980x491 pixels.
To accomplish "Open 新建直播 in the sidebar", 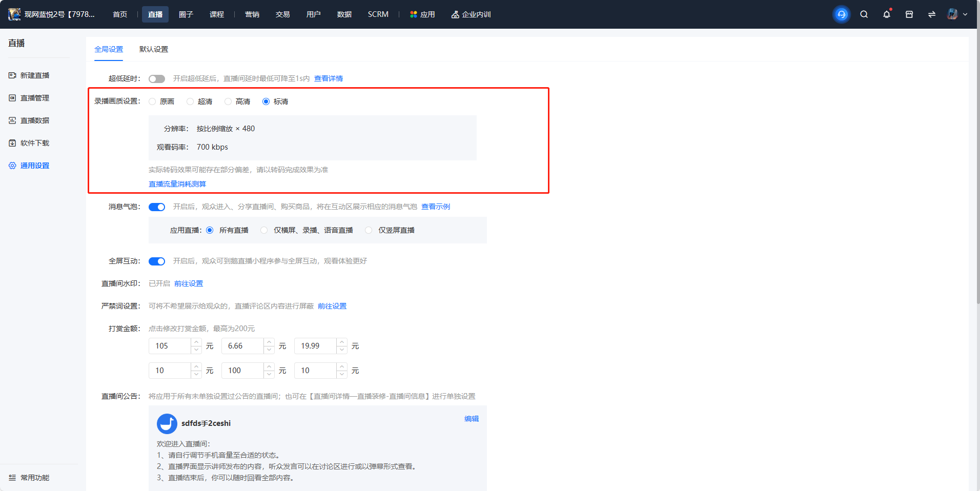I will click(30, 75).
